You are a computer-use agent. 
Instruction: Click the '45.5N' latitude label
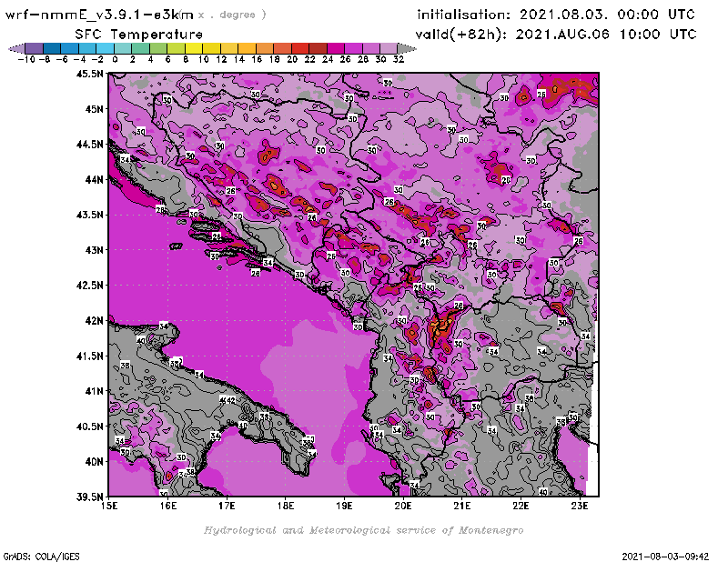click(89, 74)
